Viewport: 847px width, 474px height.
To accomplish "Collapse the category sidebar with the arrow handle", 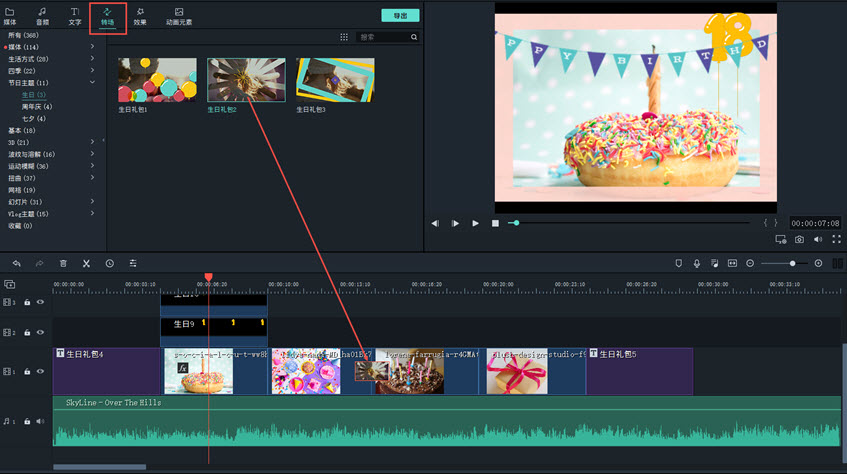I will point(103,141).
